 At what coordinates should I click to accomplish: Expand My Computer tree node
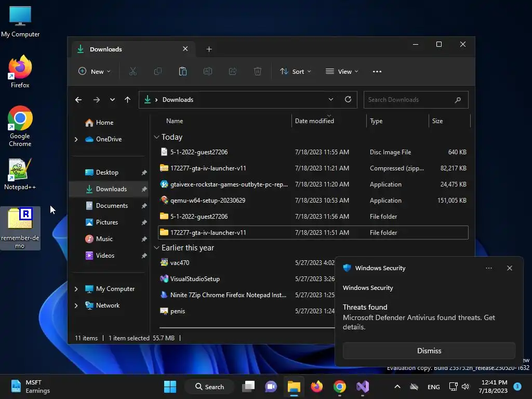click(76, 289)
